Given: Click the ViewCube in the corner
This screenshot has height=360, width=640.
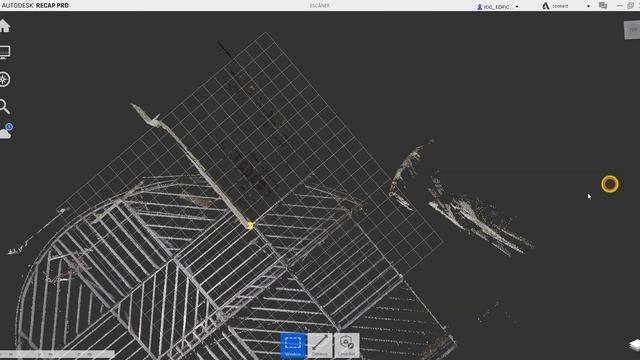Looking at the screenshot, I should [632, 30].
